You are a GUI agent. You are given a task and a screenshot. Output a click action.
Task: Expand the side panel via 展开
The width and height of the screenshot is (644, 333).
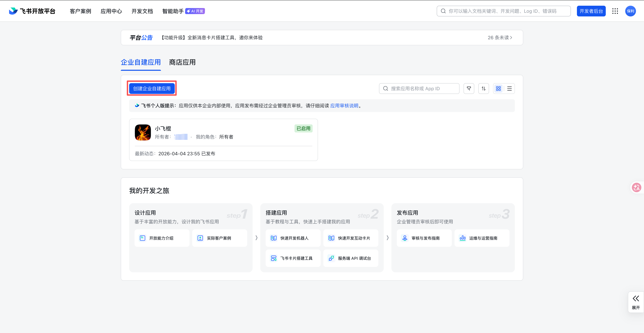pyautogui.click(x=636, y=302)
